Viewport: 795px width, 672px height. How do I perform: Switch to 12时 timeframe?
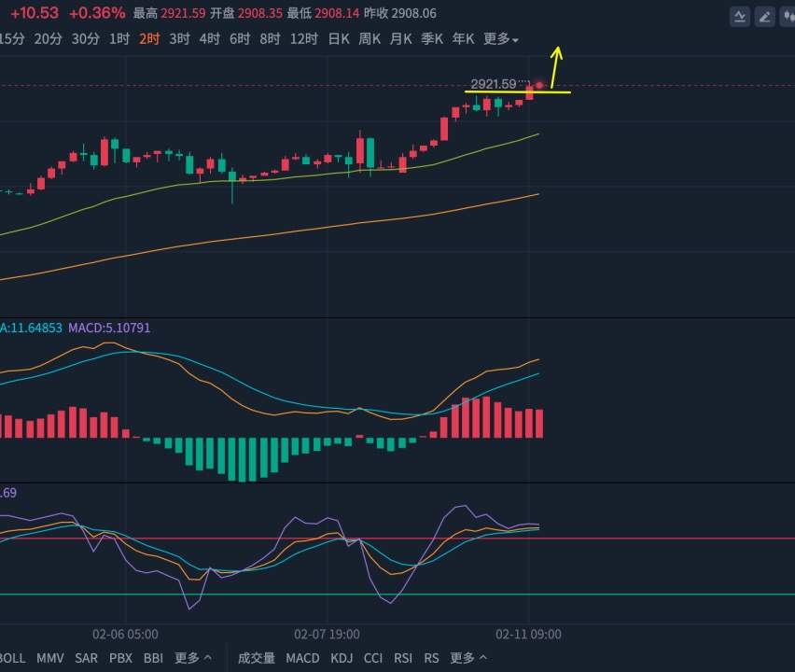click(x=303, y=39)
